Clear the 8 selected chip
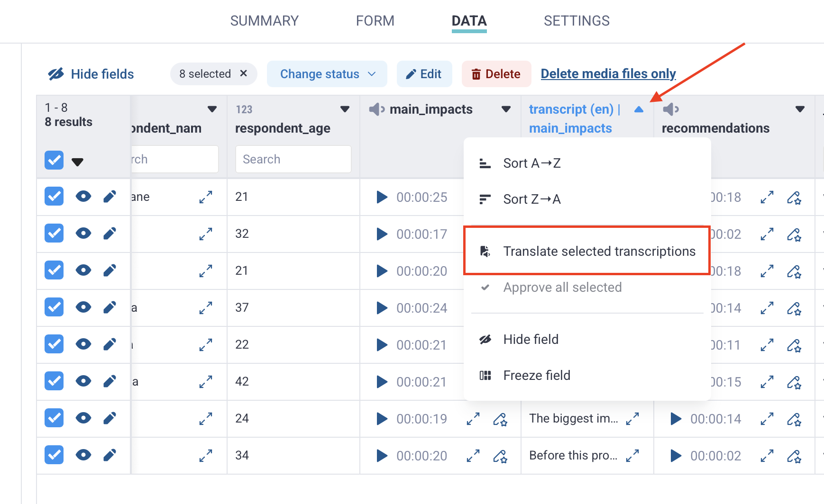This screenshot has height=504, width=824. click(244, 73)
